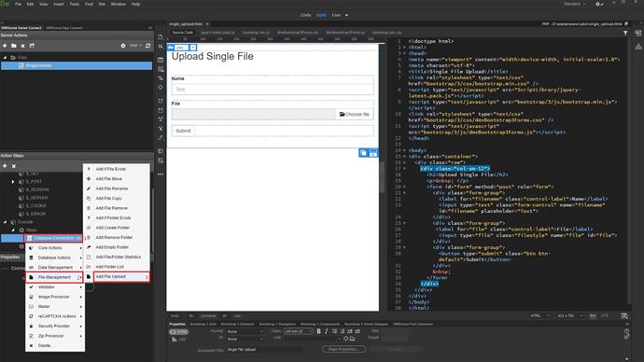Open Core Actions submenu
The height and width of the screenshot is (362, 644).
click(55, 248)
